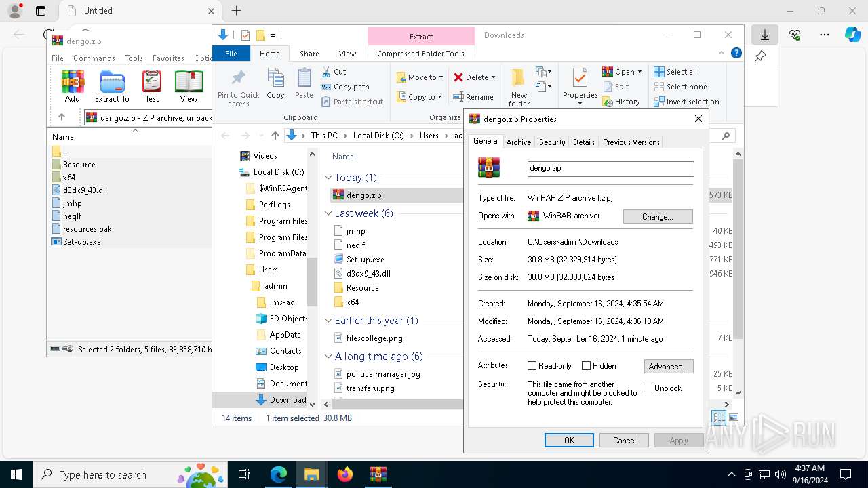Click the Explorer help question mark icon
Image resolution: width=868 pixels, height=488 pixels.
tap(736, 53)
